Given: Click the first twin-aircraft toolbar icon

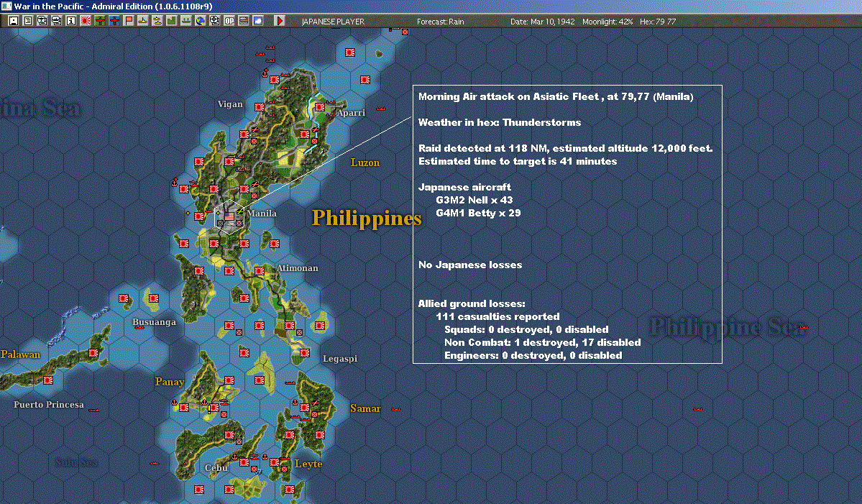Looking at the screenshot, I should (x=42, y=21).
